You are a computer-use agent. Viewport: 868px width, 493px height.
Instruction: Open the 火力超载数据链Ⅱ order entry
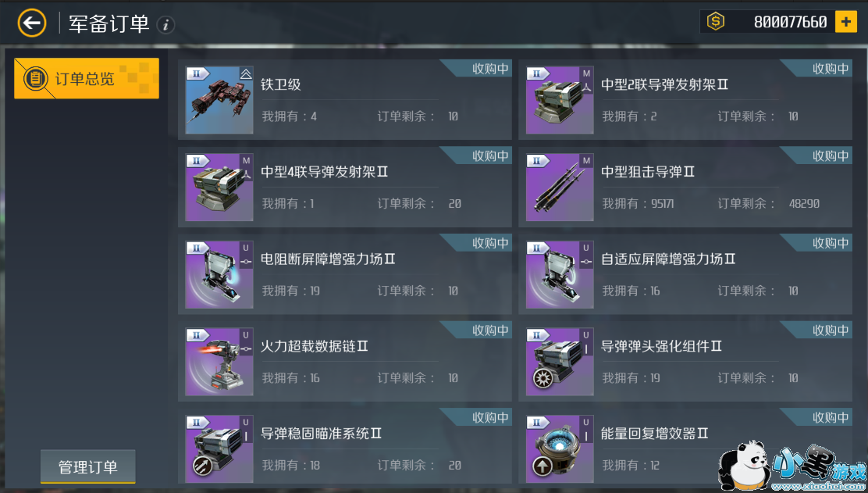pos(345,362)
